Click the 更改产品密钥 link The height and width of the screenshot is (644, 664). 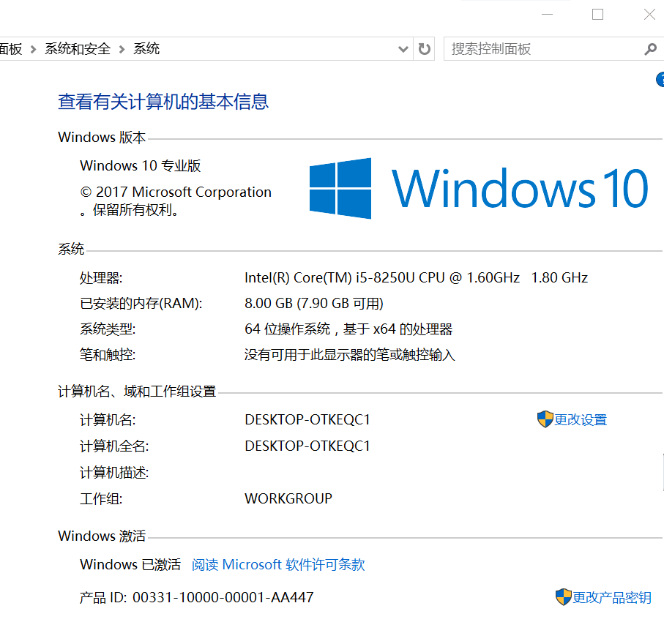[x=612, y=598]
